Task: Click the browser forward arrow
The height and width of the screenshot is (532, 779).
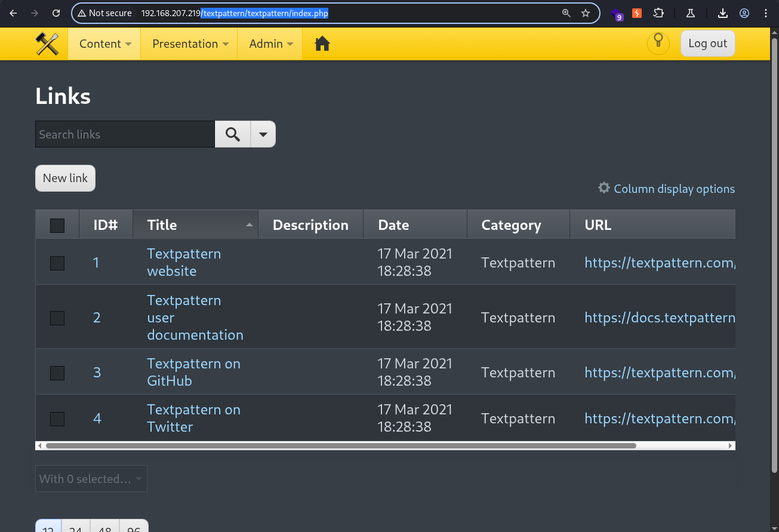Action: point(35,13)
